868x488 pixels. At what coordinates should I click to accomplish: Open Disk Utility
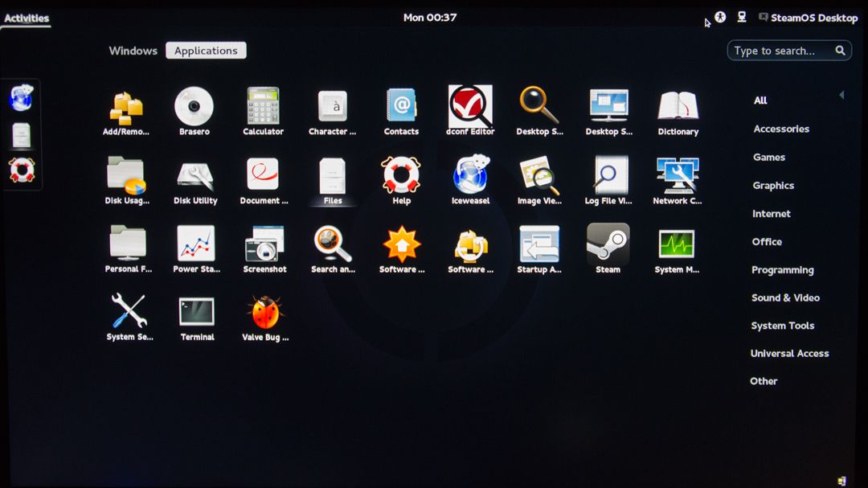[x=194, y=175]
